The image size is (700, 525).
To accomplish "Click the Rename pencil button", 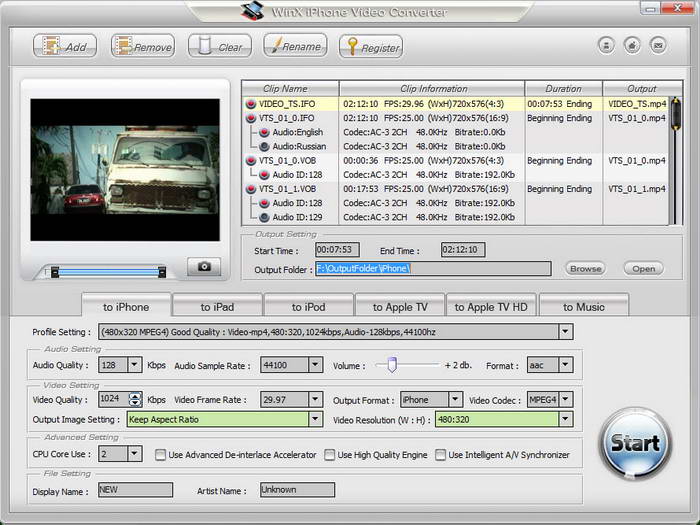I will coord(294,45).
